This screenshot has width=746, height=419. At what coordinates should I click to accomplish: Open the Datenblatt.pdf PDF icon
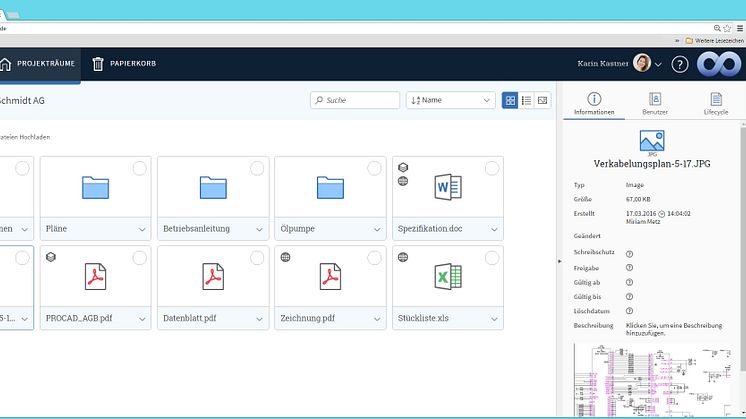(x=213, y=276)
